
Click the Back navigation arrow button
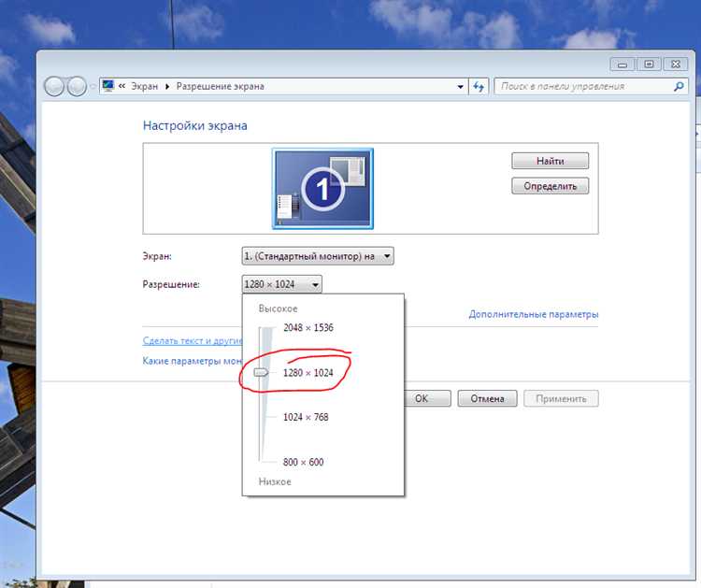click(x=55, y=86)
